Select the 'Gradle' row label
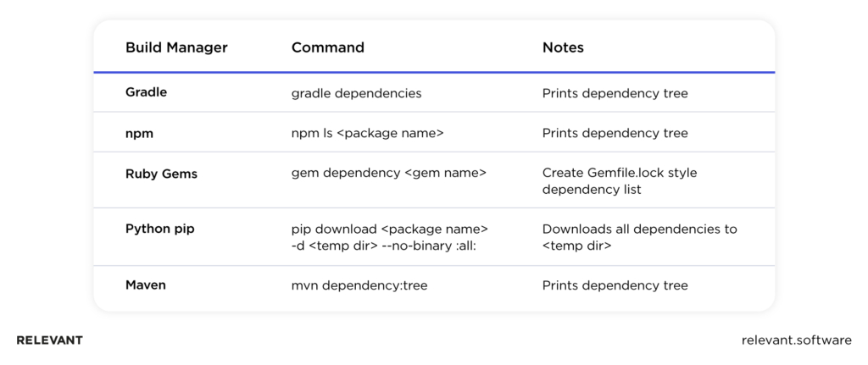 [x=146, y=92]
